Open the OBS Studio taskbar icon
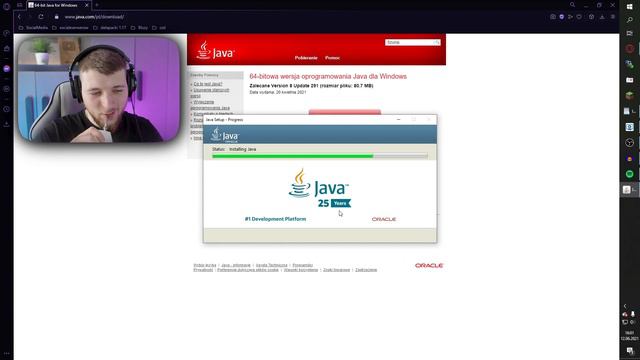Viewport: 640px width, 360px height. (x=629, y=142)
